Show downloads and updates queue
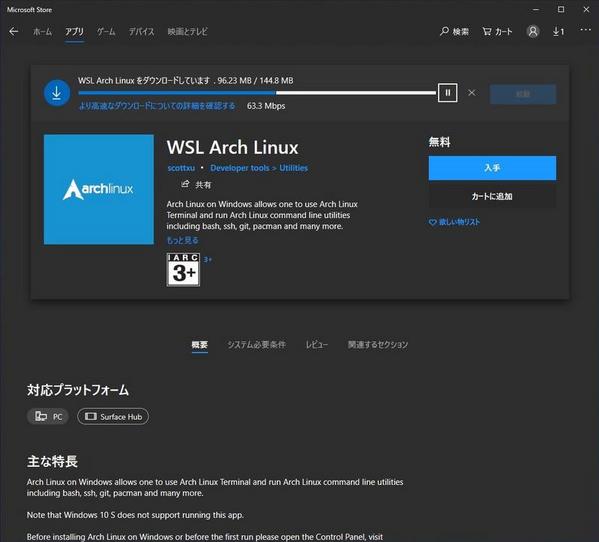Image resolution: width=599 pixels, height=542 pixels. [x=558, y=31]
